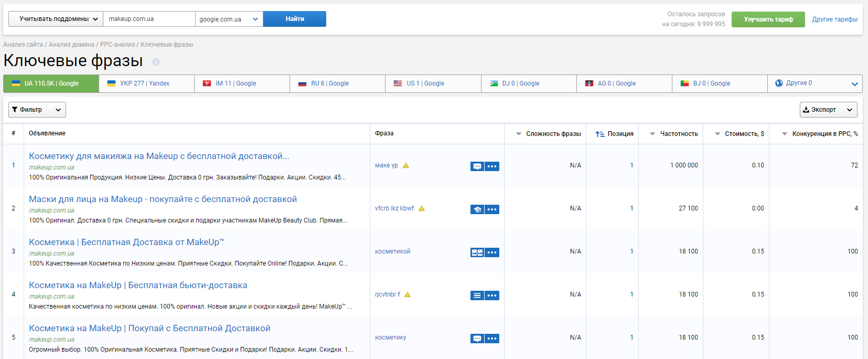
Task: Click the image-pack icon next to "косметикой"
Action: 477,252
